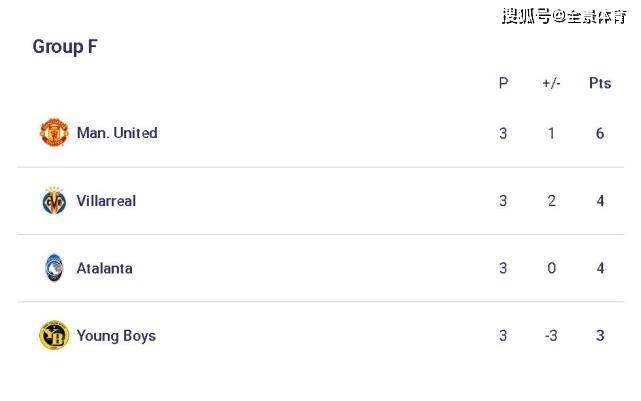
Task: Click Young Boys' 3 points value
Action: click(x=600, y=336)
